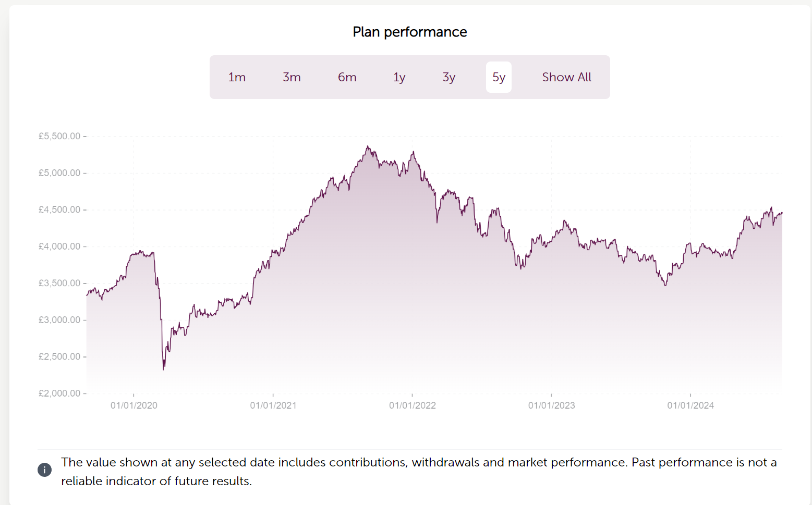Click the 01/01/2023 x-axis label
Viewport: 812px width, 505px height.
click(x=551, y=405)
